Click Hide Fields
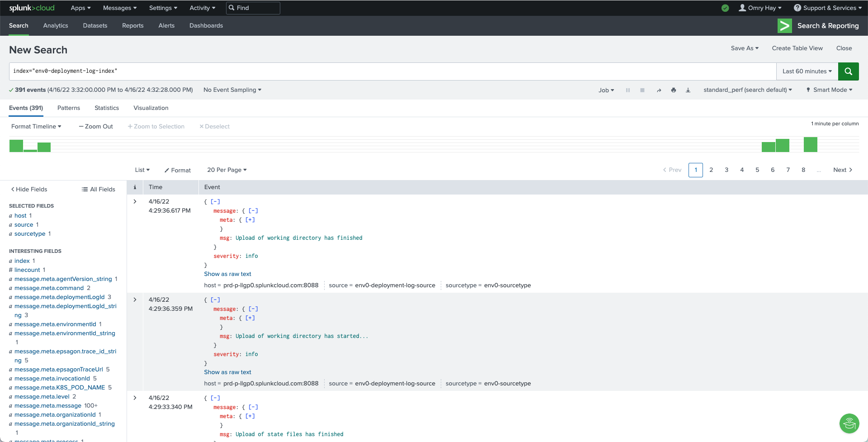Image resolution: width=868 pixels, height=442 pixels. (x=29, y=190)
